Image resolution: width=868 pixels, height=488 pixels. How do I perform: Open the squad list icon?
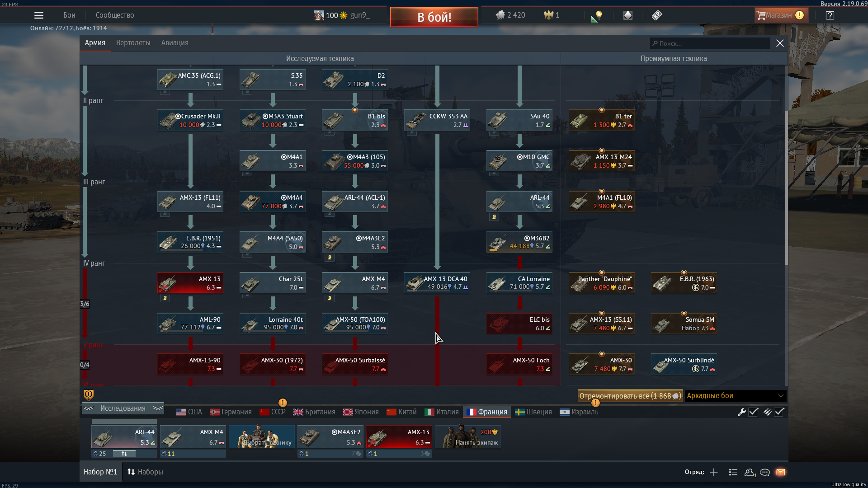coord(733,472)
